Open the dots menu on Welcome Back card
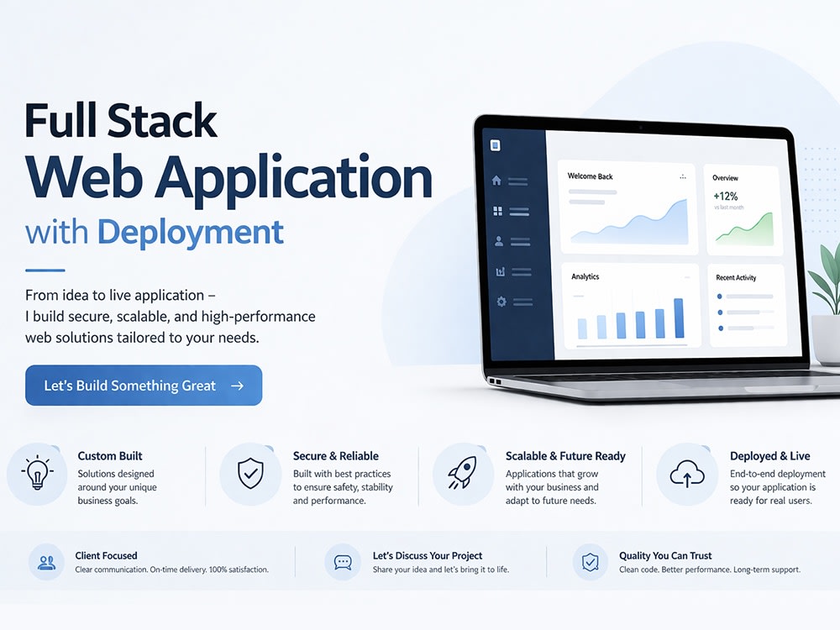The height and width of the screenshot is (630, 840). coord(682,176)
